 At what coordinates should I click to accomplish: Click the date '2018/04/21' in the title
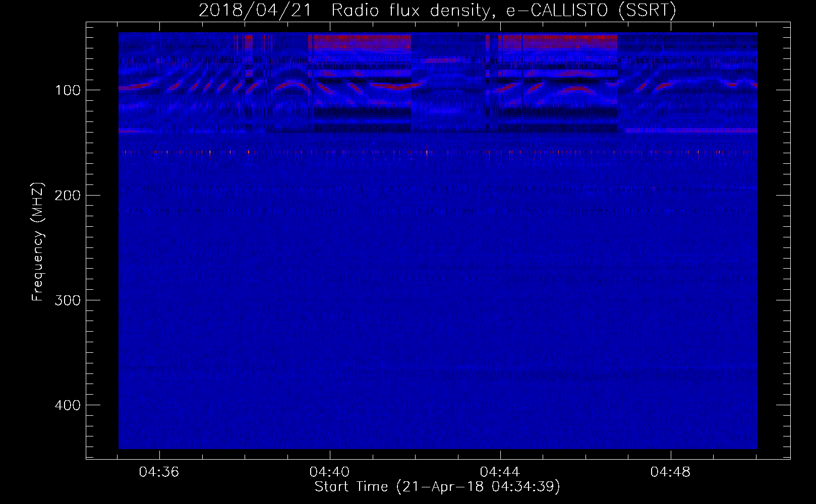coord(255,10)
